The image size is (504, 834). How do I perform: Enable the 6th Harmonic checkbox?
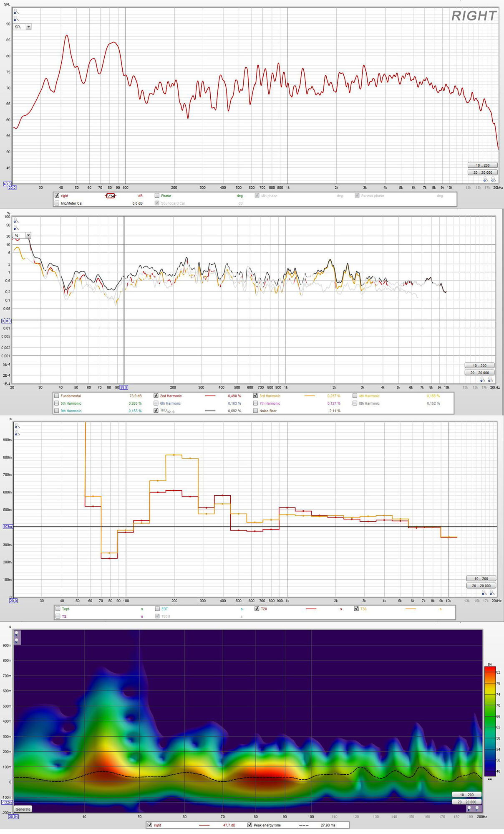tap(156, 403)
